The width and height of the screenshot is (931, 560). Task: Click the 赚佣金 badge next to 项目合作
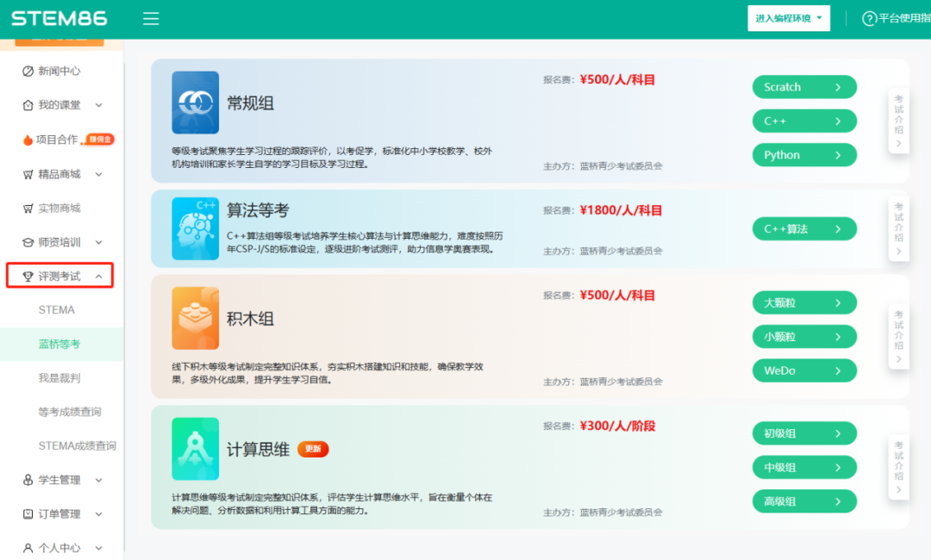[100, 140]
